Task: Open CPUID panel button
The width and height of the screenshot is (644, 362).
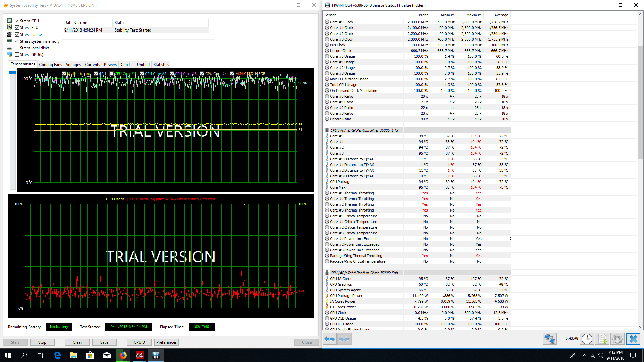Action: tap(139, 342)
